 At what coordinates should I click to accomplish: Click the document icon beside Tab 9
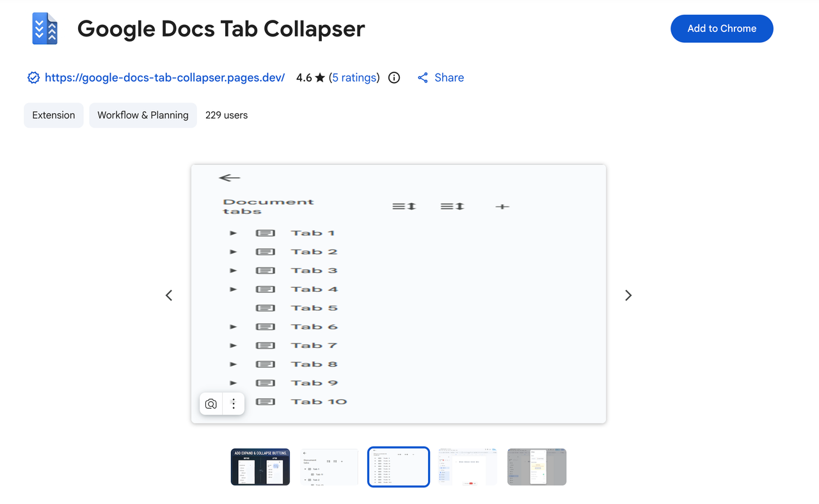click(x=266, y=383)
